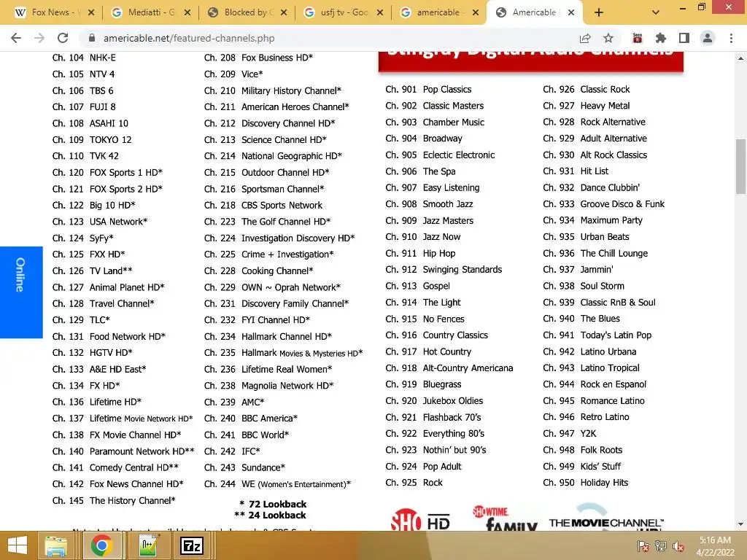Open the tab search dropdown arrow

coord(656,13)
